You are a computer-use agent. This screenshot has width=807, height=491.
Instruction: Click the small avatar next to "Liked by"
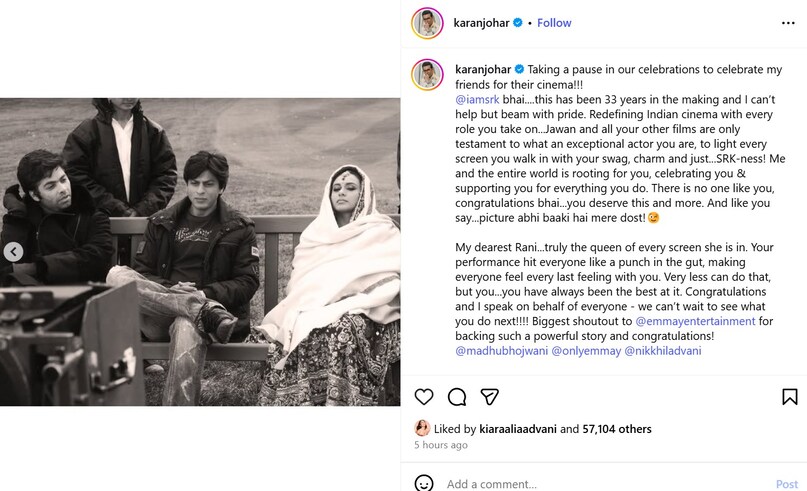pyautogui.click(x=423, y=428)
